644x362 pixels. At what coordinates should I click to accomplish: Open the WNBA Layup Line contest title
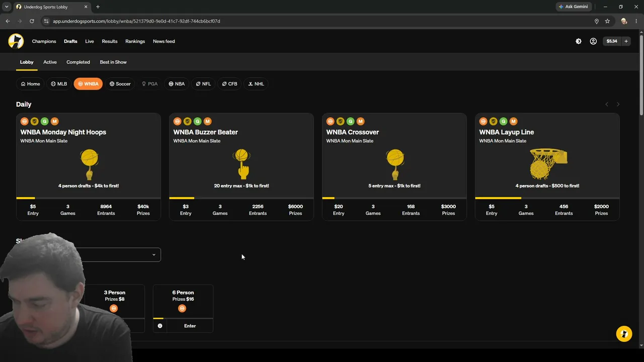(507, 132)
